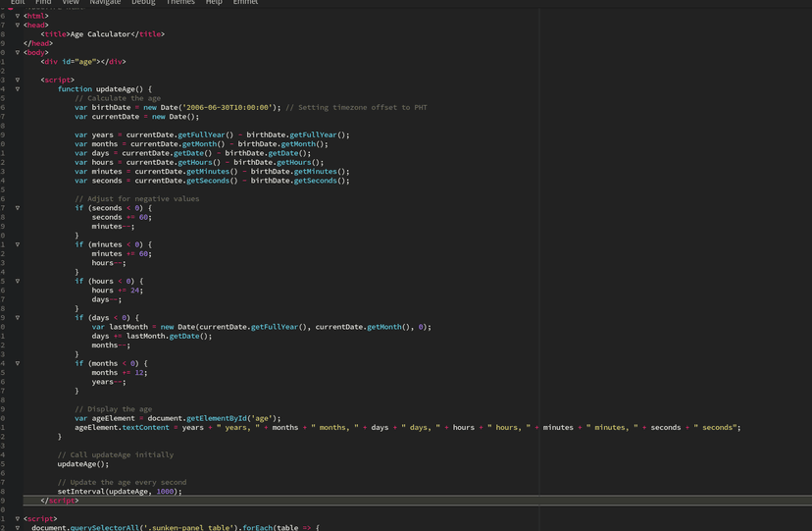
Task: Open the Navigate menu
Action: [105, 3]
